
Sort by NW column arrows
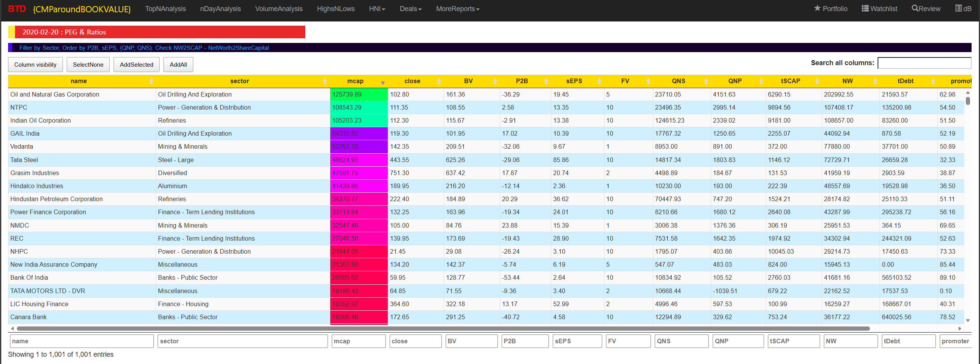875,81
